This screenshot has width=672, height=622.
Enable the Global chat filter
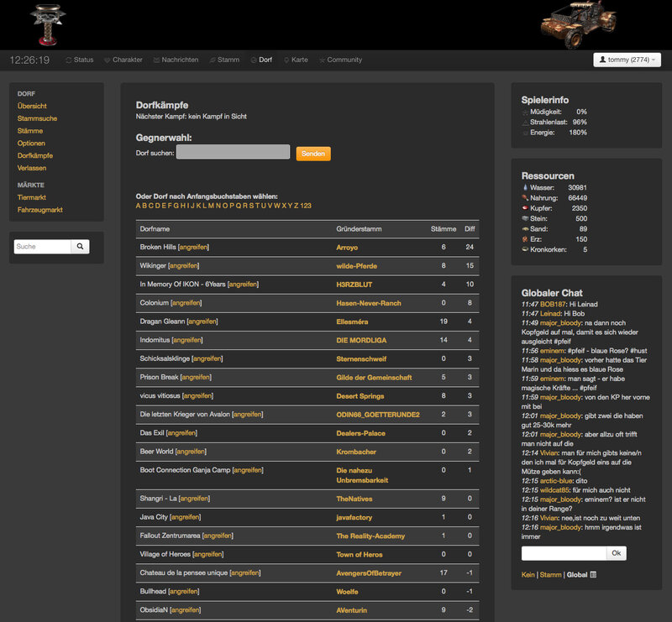(578, 575)
